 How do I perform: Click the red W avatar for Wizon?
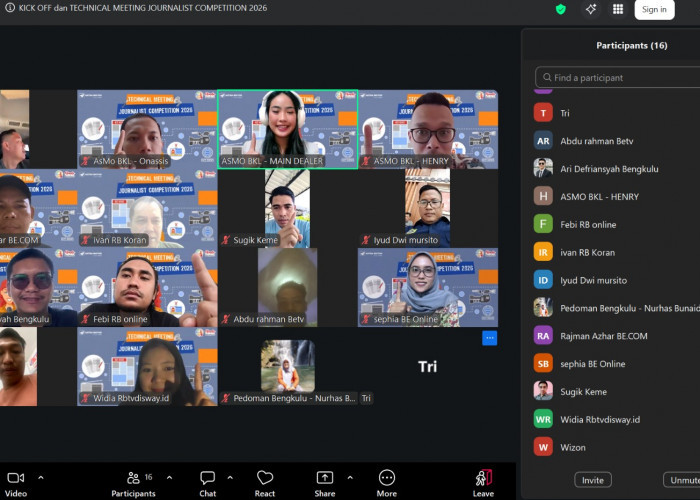pos(543,447)
